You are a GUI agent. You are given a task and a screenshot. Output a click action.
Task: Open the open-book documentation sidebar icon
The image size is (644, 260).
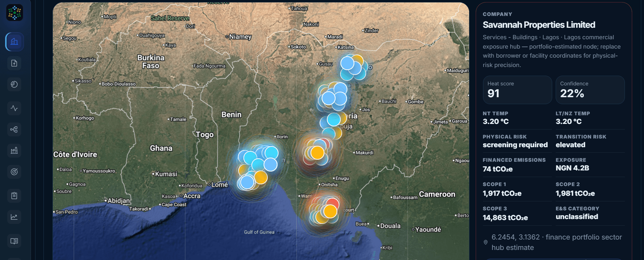tap(14, 241)
